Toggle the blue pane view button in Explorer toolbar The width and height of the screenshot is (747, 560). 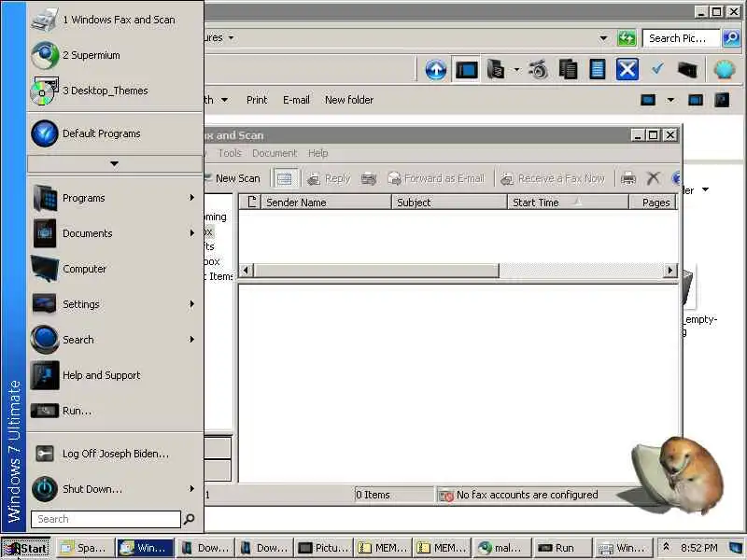click(466, 70)
